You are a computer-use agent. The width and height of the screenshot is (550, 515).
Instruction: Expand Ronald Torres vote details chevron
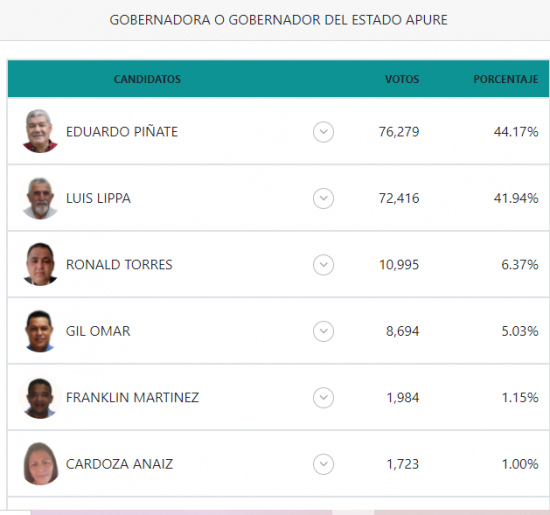pyautogui.click(x=323, y=265)
